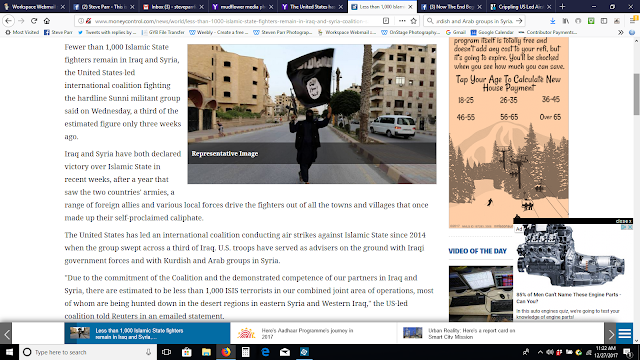Open the Gmail bookmark
The width and height of the screenshot is (640, 360).
[x=456, y=32]
